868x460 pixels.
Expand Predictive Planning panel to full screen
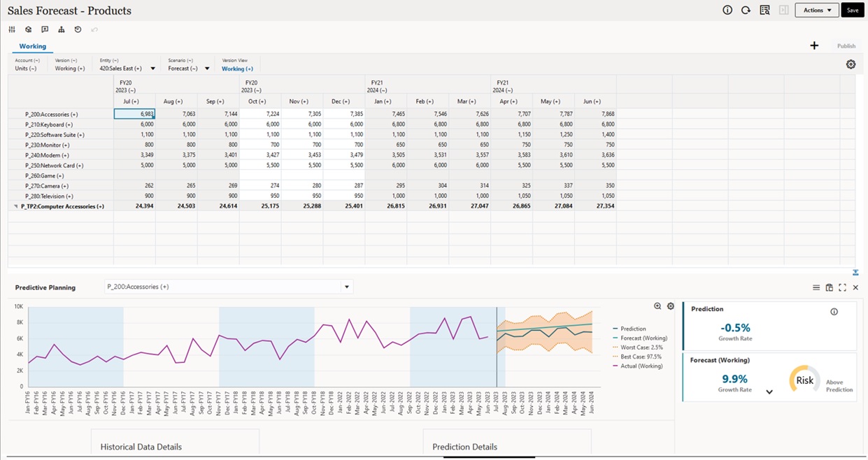(842, 287)
